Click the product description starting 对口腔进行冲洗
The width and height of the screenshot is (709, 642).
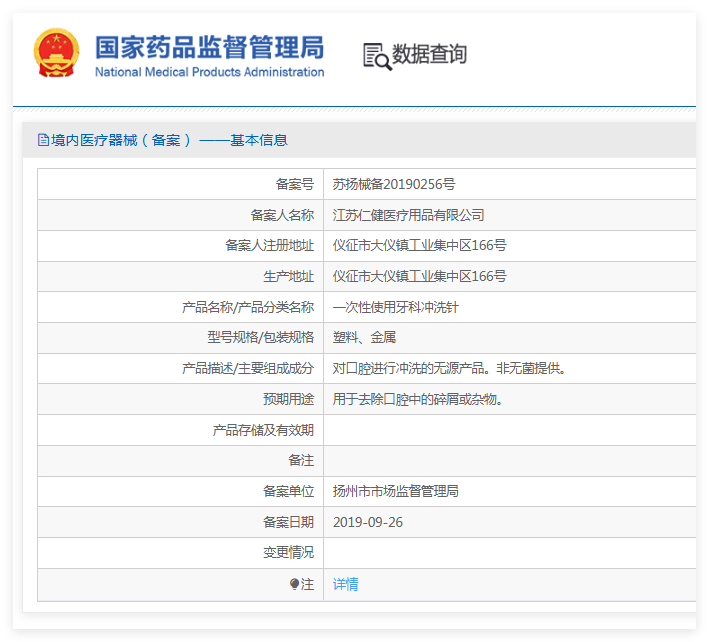pyautogui.click(x=450, y=368)
